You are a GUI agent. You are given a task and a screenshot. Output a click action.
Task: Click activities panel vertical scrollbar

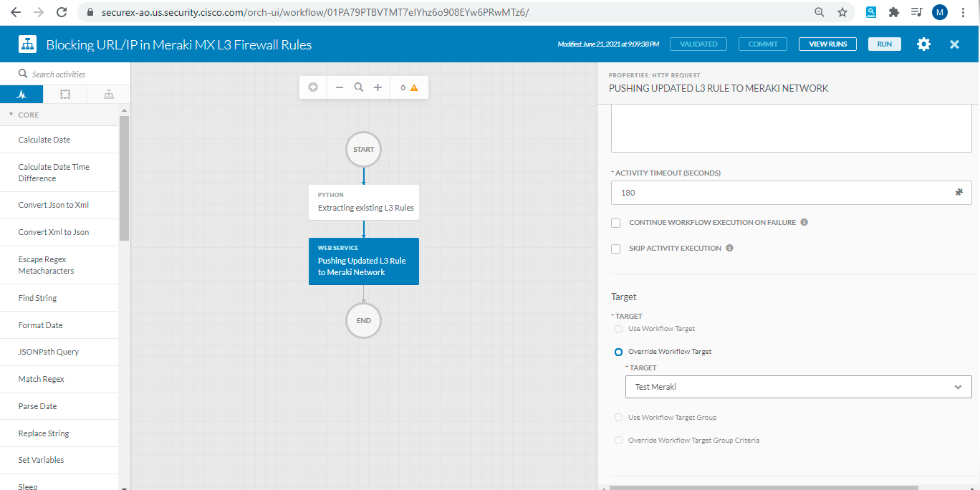coord(124,177)
